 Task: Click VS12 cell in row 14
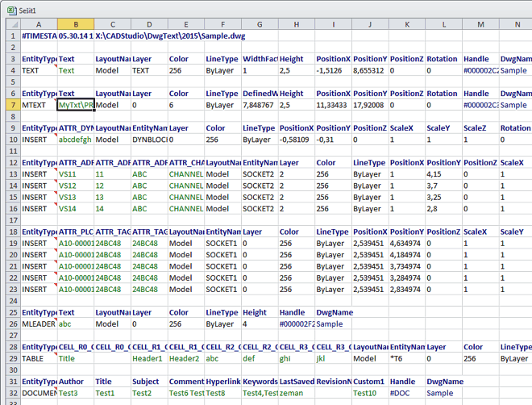[x=76, y=186]
